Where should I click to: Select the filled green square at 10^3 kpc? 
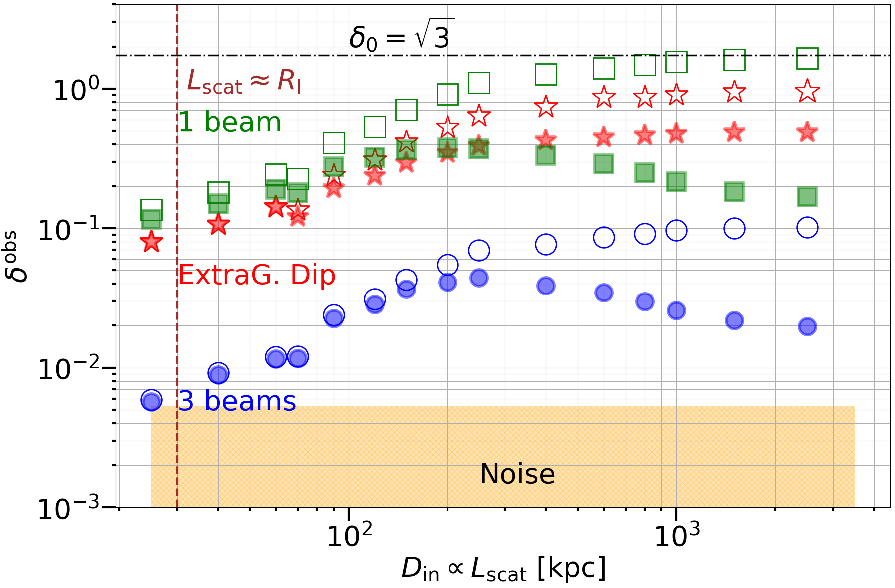[x=676, y=182]
